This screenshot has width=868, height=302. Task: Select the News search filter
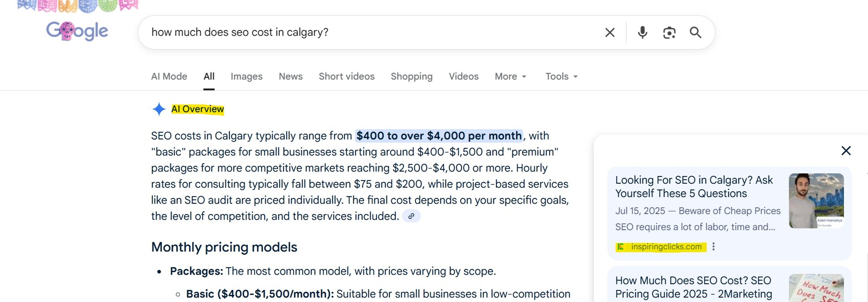[x=290, y=76]
